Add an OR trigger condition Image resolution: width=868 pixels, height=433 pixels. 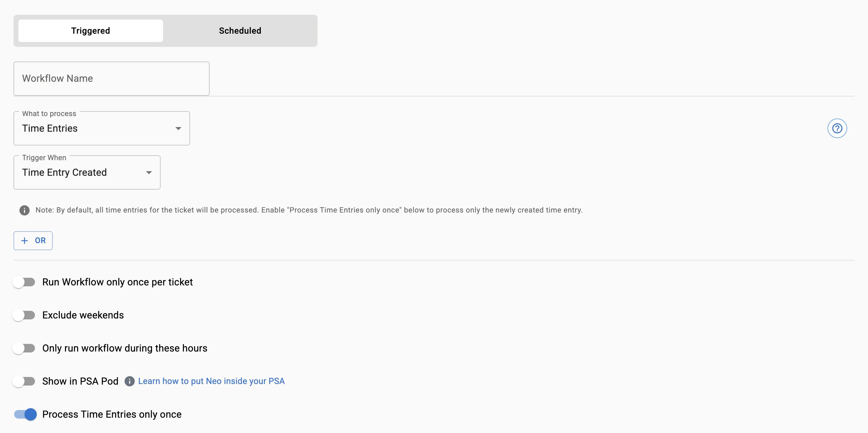coord(33,240)
